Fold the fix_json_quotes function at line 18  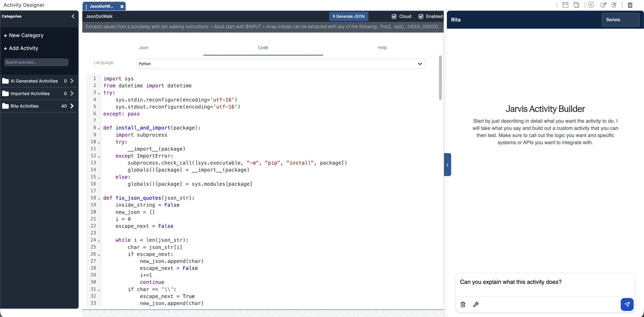[x=99, y=199]
